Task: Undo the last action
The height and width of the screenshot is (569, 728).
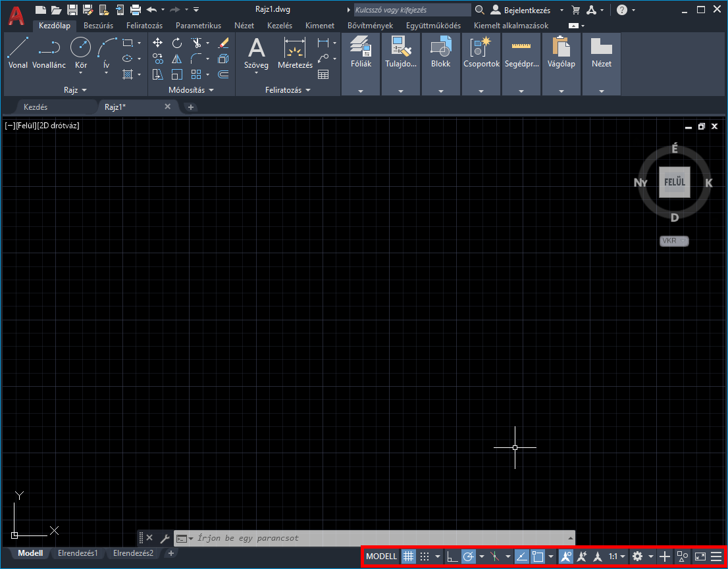Action: tap(151, 10)
